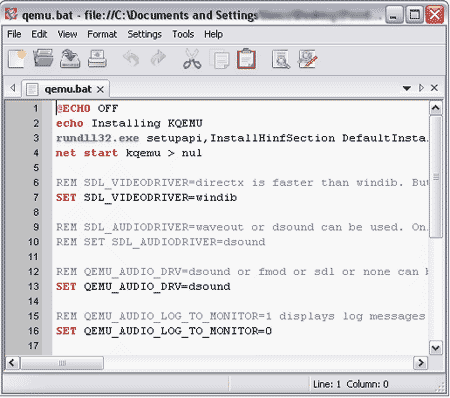Open the tab list dropdown arrow
Image resolution: width=450 pixels, height=398 pixels.
point(407,88)
